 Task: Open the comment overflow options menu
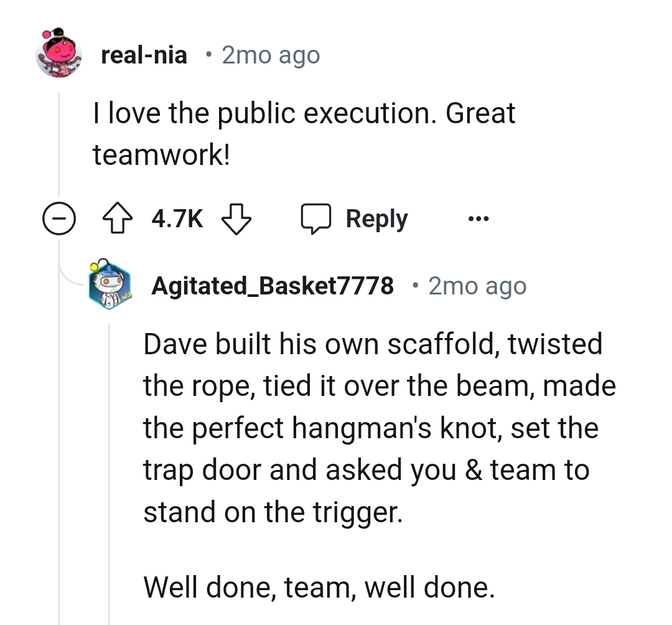tap(478, 219)
